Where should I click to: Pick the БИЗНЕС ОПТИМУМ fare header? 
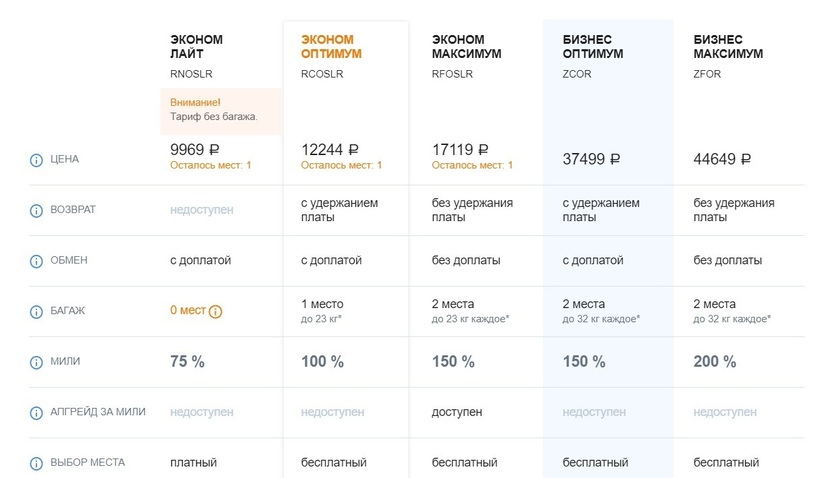tap(593, 46)
